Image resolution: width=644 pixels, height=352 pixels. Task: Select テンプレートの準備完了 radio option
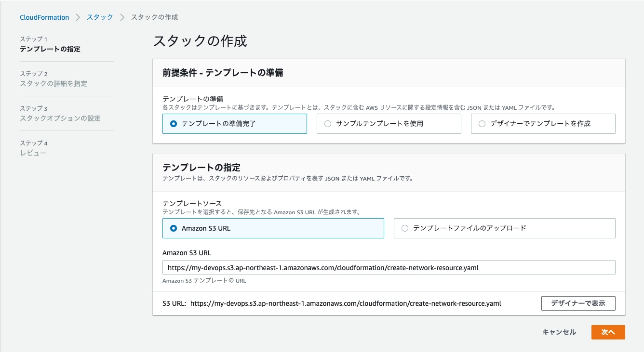[235, 124]
